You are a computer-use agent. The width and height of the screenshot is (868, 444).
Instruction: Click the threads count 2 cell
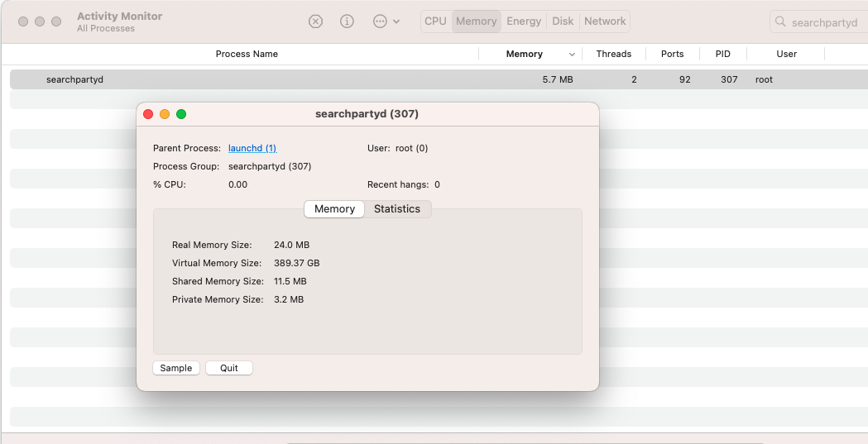(634, 79)
